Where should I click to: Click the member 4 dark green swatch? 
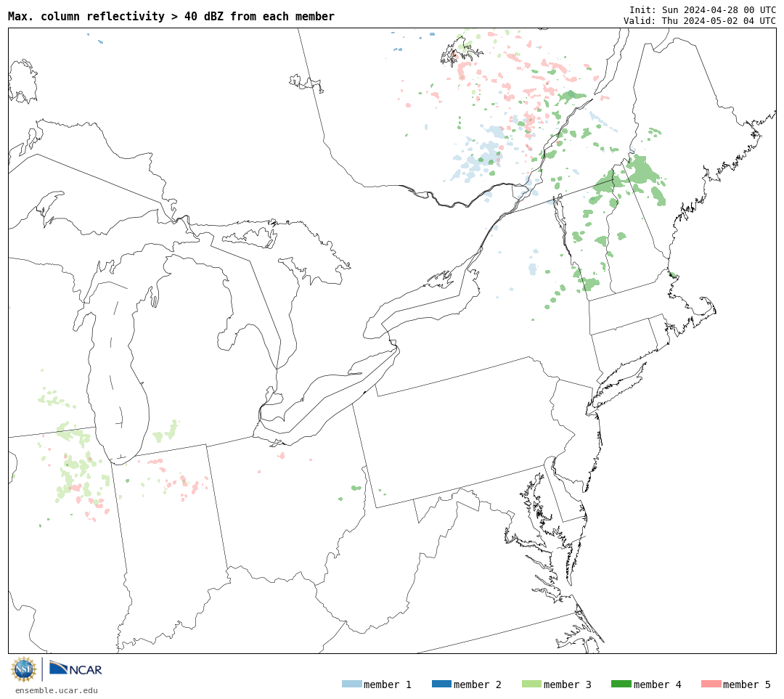[x=621, y=684]
